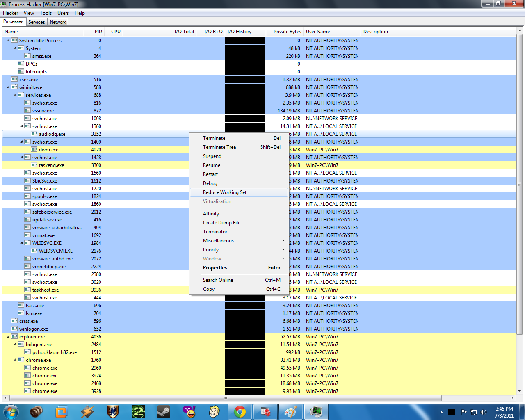
Task: Select Reduce Working Set
Action: pyautogui.click(x=239, y=192)
